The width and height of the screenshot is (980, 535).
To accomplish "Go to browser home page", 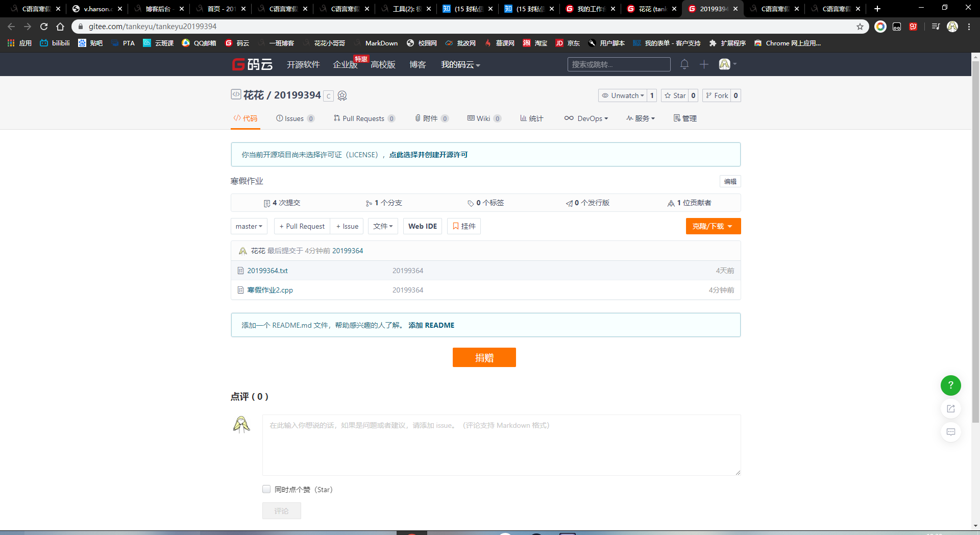I will (x=60, y=27).
